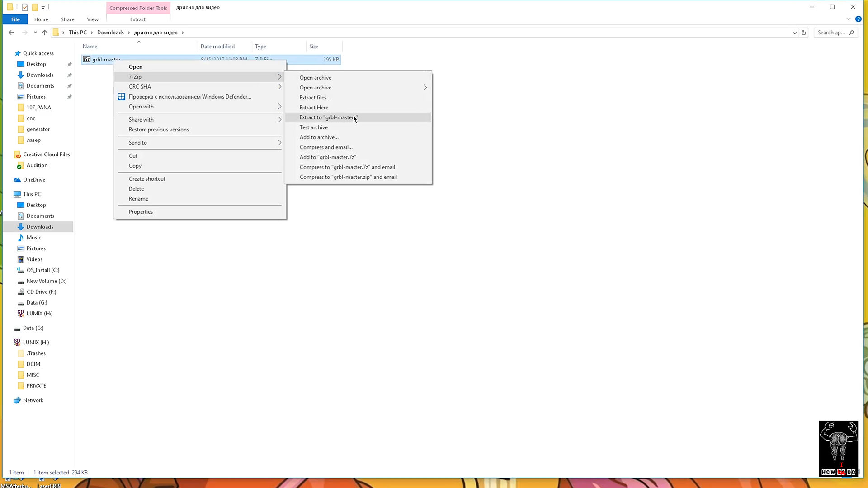
Task: Choose Extract Here from 7-Zip submenu
Action: 314,108
